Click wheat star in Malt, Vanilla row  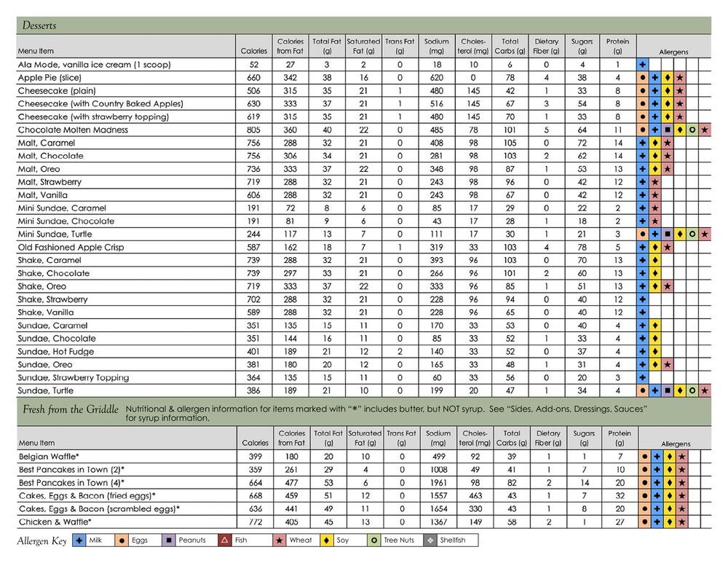(x=655, y=195)
